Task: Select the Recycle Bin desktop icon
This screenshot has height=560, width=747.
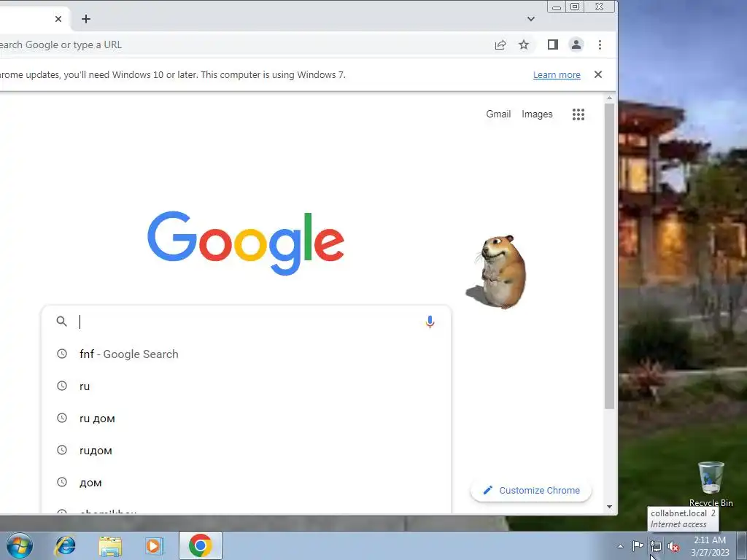Action: (711, 484)
